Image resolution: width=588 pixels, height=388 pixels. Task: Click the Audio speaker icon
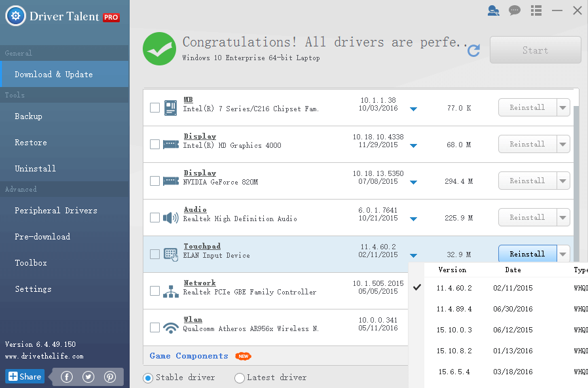click(171, 217)
